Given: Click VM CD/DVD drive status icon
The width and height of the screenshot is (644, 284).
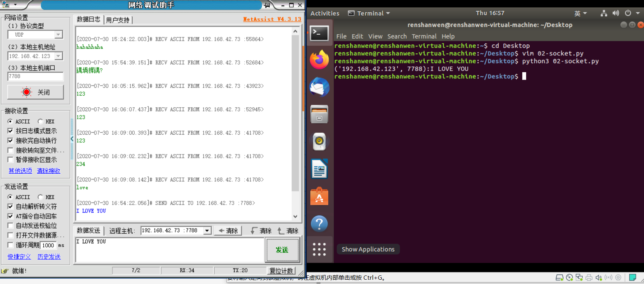Looking at the screenshot, I should coord(569,278).
